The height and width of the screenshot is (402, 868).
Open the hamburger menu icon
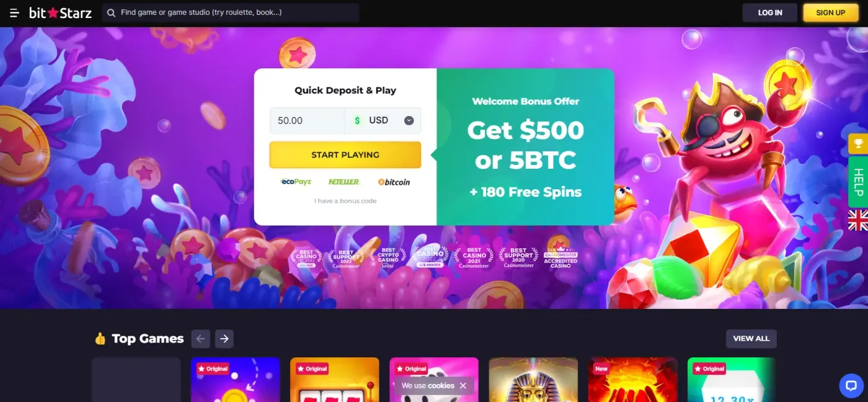(15, 13)
